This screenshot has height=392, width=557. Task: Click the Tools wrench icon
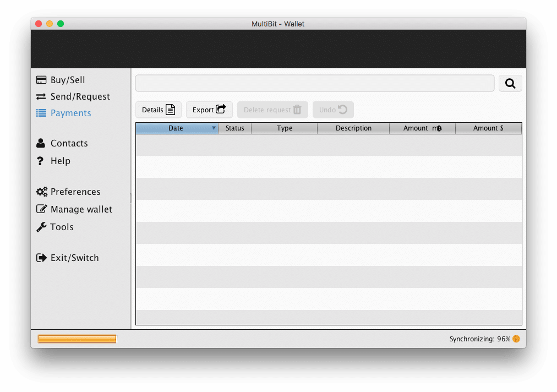coord(41,227)
